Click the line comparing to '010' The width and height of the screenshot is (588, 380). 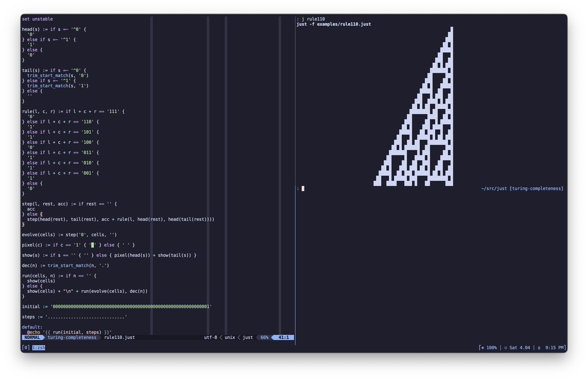pos(60,163)
